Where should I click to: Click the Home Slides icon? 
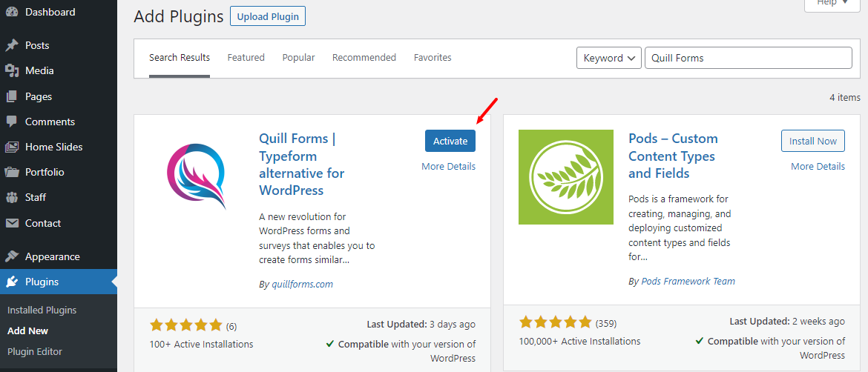tap(12, 147)
